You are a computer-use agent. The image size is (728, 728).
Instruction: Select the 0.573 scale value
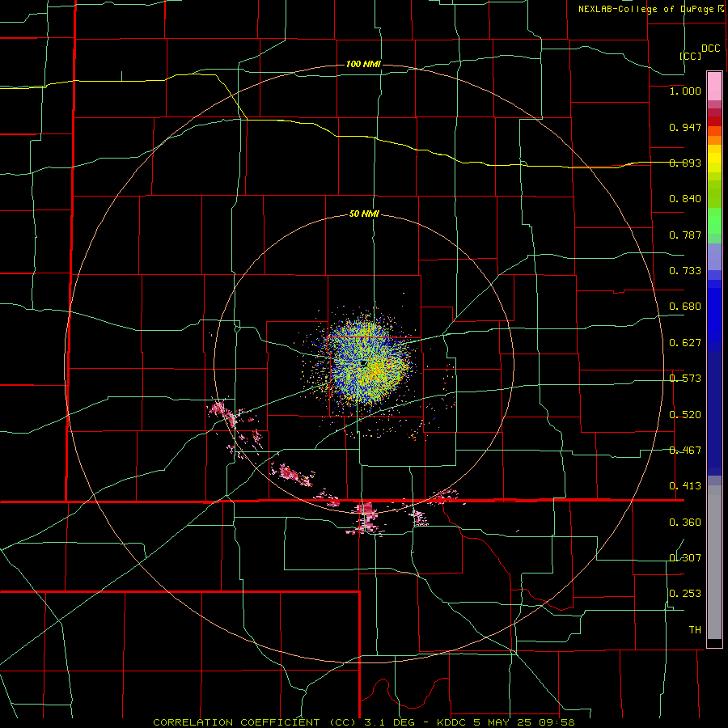point(685,379)
